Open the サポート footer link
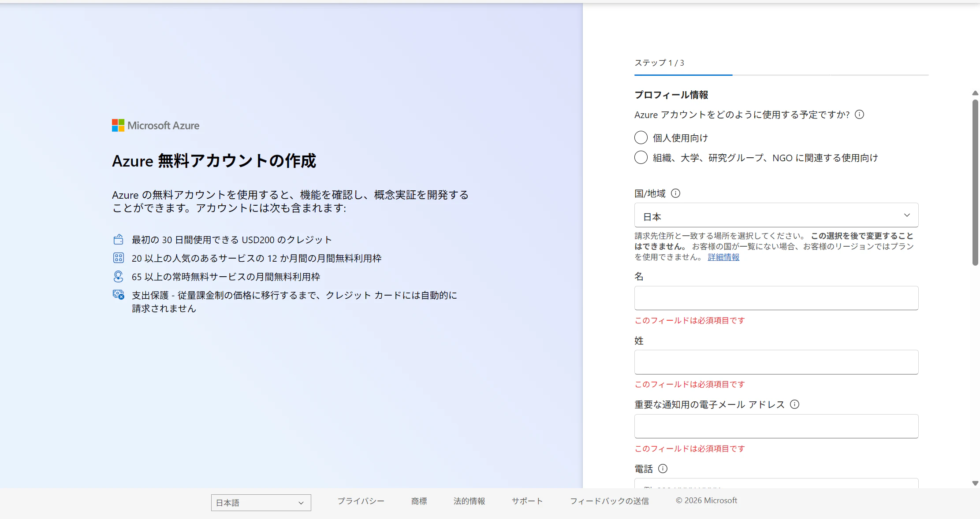The width and height of the screenshot is (980, 519). coord(527,501)
